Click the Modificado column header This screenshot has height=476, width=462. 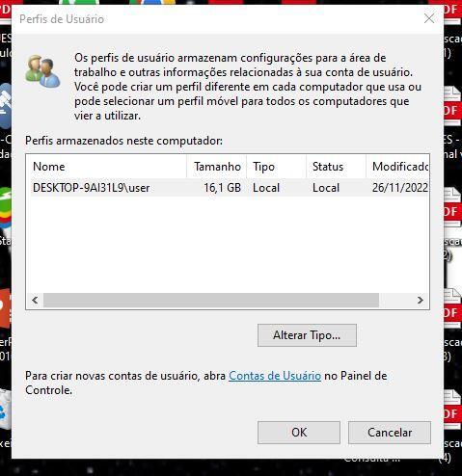click(x=397, y=167)
